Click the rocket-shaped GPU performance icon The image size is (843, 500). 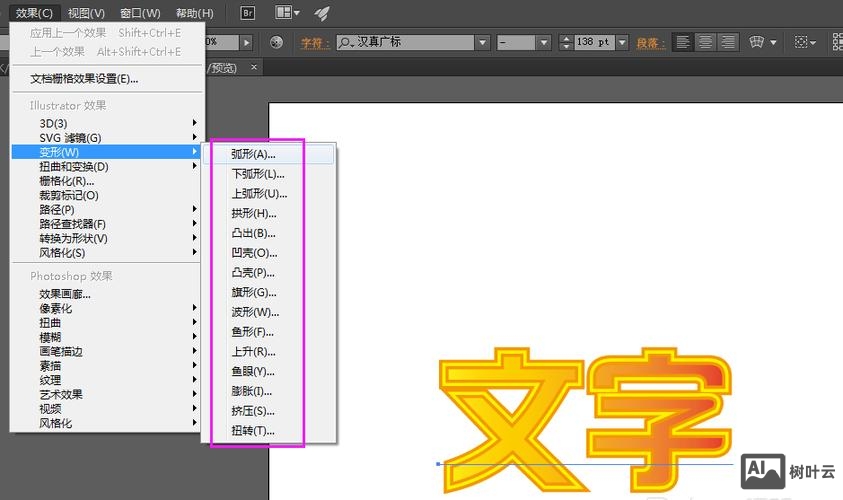click(322, 13)
